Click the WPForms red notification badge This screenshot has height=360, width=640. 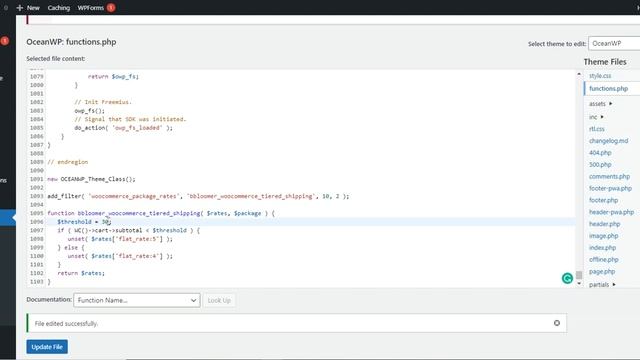(x=111, y=8)
